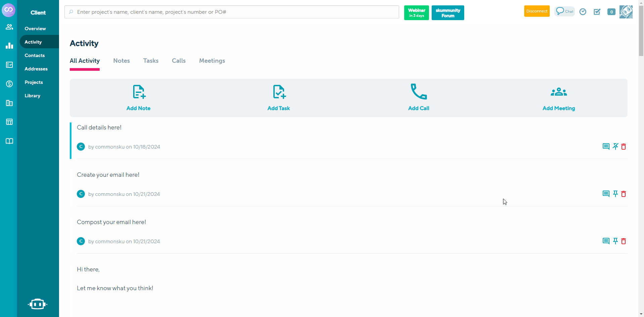
Task: Click the robot help icon at bottom-left
Action: pyautogui.click(x=37, y=304)
